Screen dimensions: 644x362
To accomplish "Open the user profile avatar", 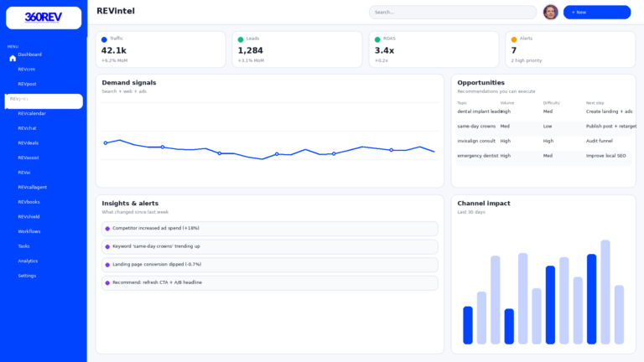I will (x=551, y=12).
